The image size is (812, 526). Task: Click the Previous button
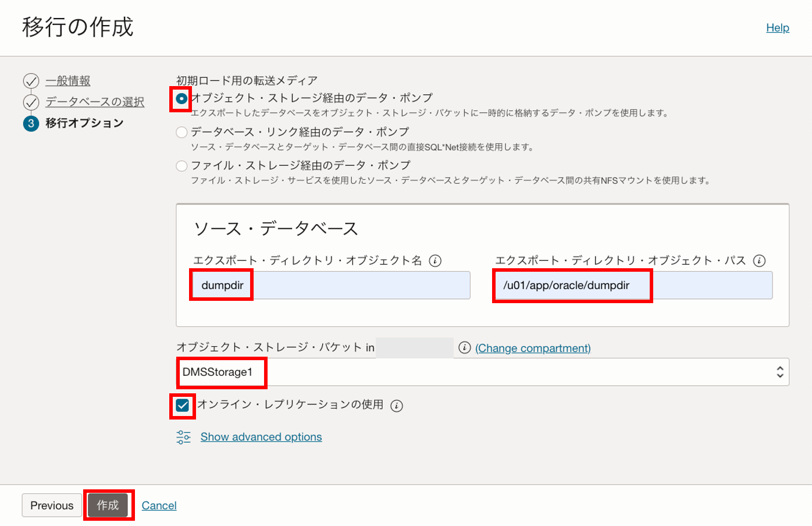pos(51,505)
